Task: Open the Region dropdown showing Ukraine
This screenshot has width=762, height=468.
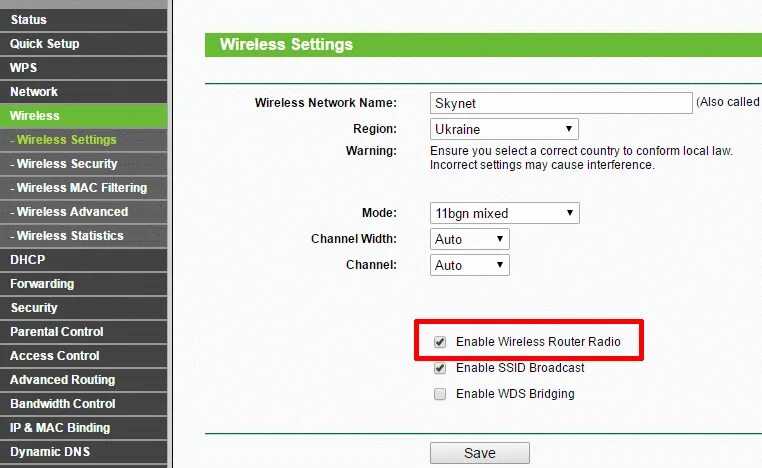Action: tap(504, 129)
